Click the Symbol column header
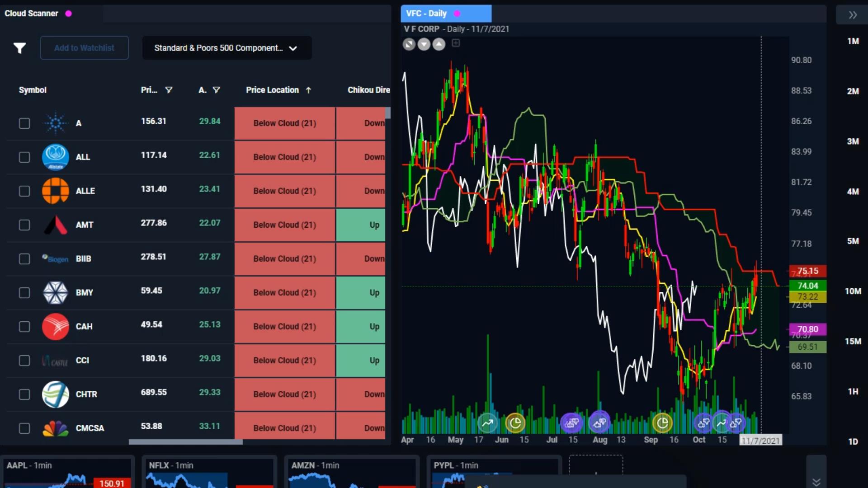This screenshot has width=868, height=488. [33, 90]
